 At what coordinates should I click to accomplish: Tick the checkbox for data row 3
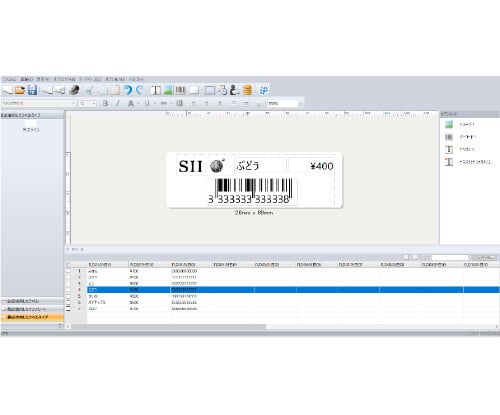tap(68, 284)
